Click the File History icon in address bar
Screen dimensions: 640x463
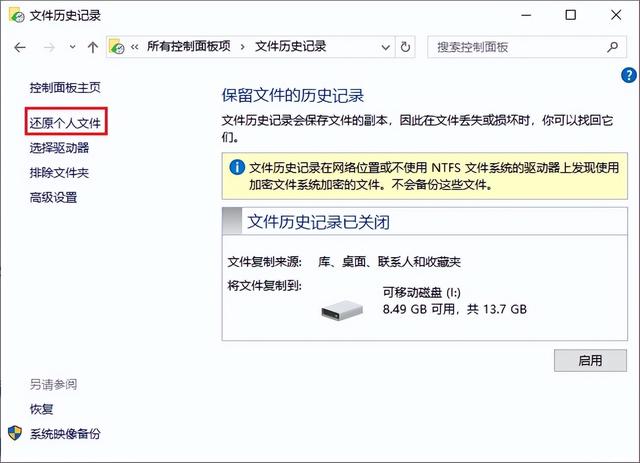pyautogui.click(x=117, y=47)
